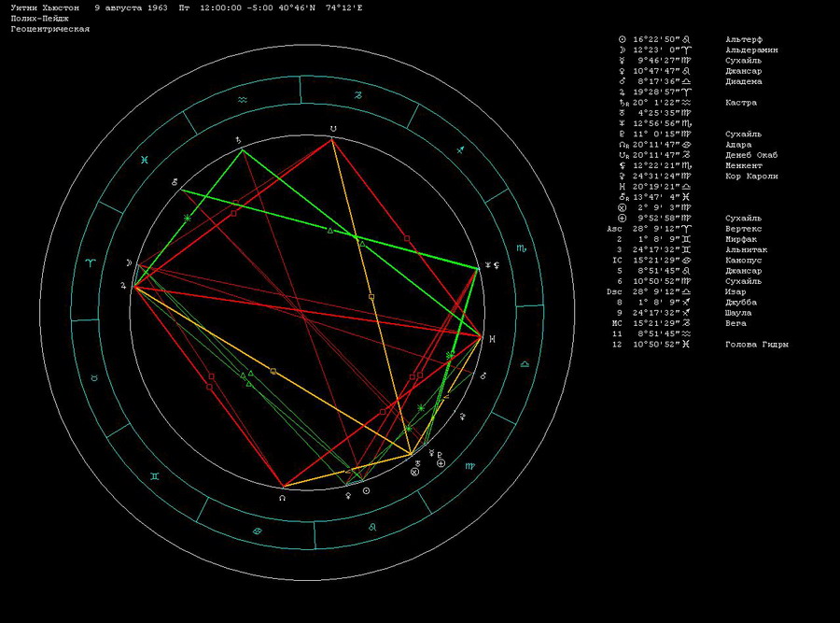This screenshot has height=623, width=840.
Task: Click the header text 'Уитни Хьюстон'
Action: [x=45, y=8]
